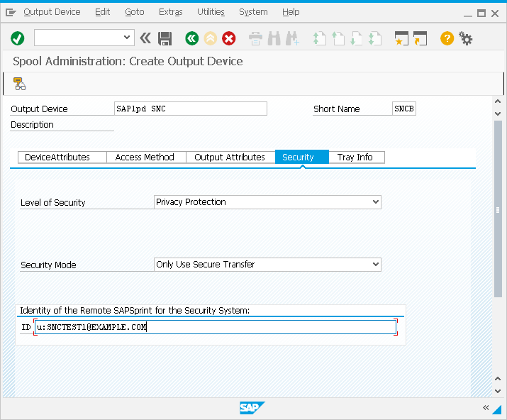Screen dimensions: 507x420
Task: Open the System menu
Action: pyautogui.click(x=253, y=12)
